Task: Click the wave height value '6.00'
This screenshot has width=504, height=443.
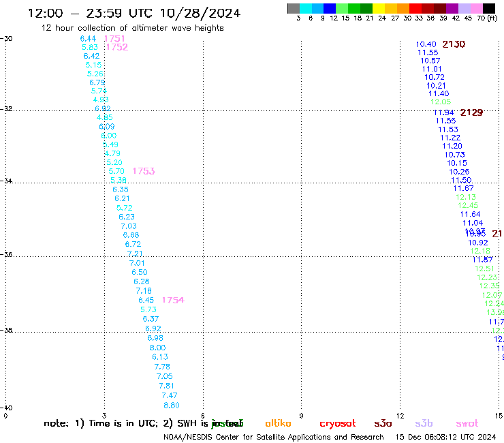Action: pos(109,136)
